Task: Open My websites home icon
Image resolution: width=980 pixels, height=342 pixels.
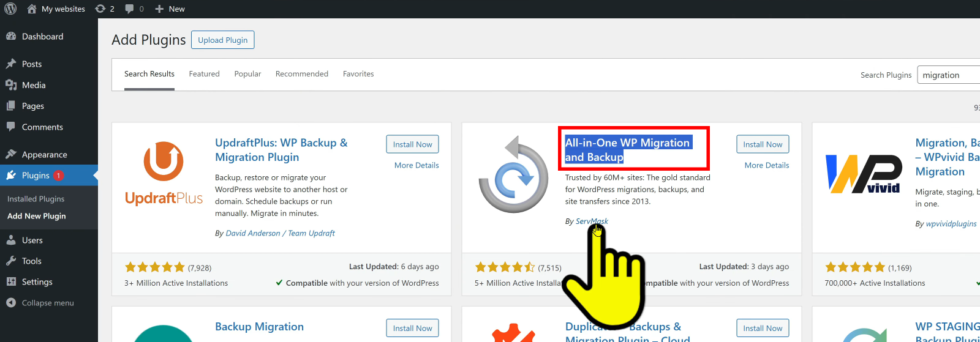Action: [32, 9]
